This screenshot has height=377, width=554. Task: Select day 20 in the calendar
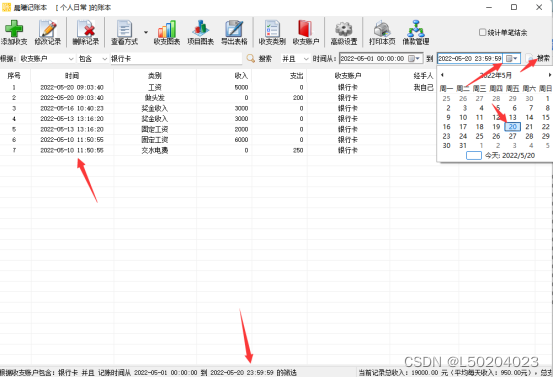(513, 127)
